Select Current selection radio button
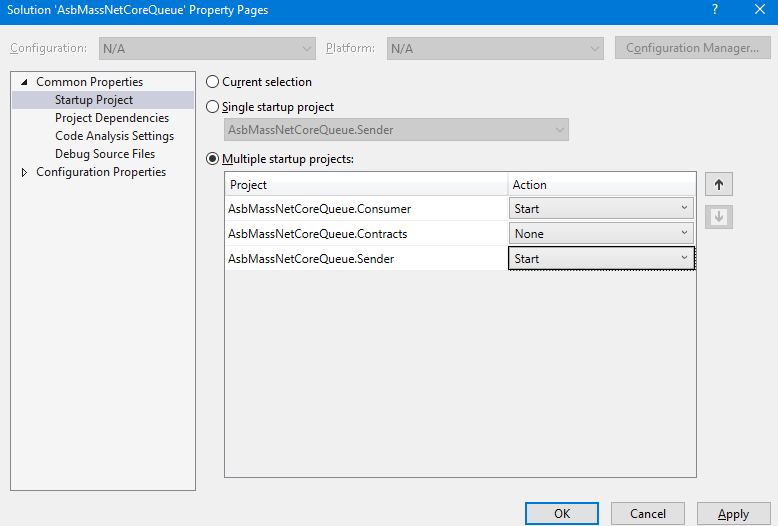778x526 pixels. [212, 82]
